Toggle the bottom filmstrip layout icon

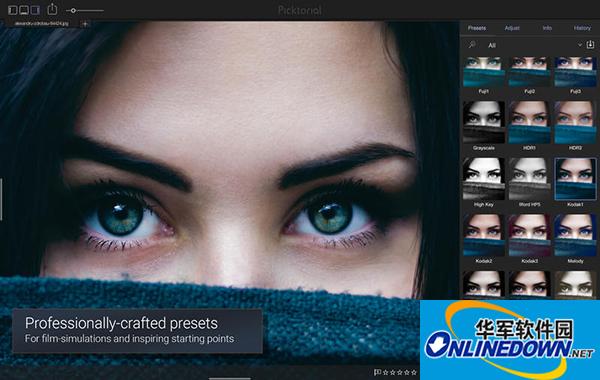(x=24, y=10)
